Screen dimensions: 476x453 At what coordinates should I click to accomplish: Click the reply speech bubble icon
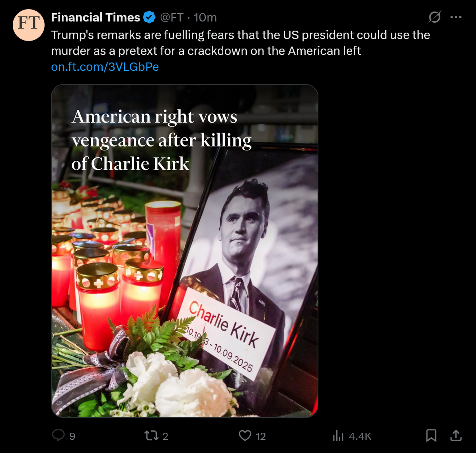click(58, 435)
